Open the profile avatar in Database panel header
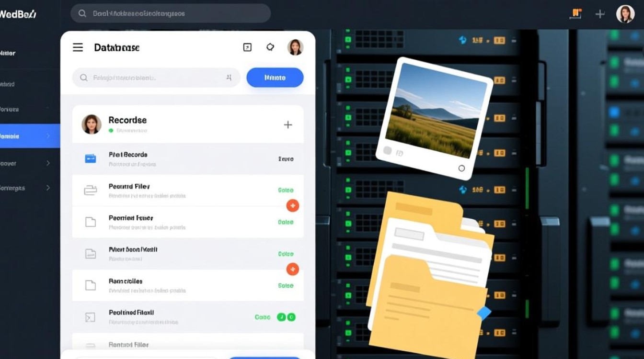This screenshot has width=644, height=359. point(295,47)
